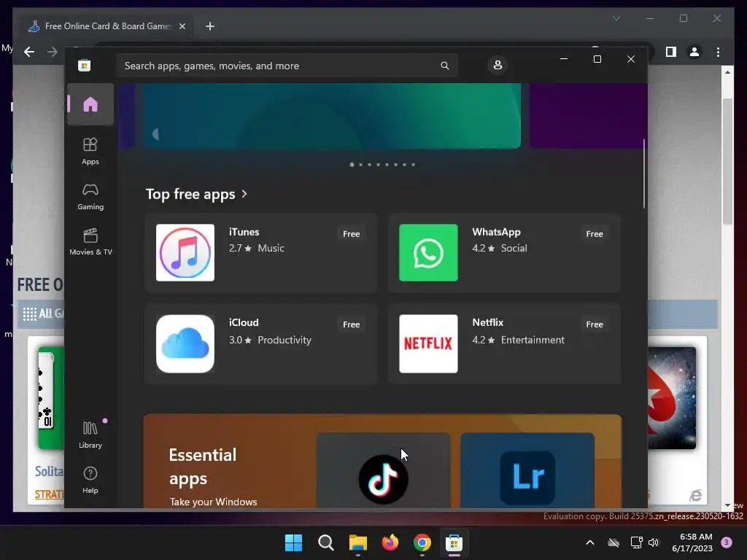Screen dimensions: 747x560
Task: Open the iTunes app icon
Action: (185, 252)
